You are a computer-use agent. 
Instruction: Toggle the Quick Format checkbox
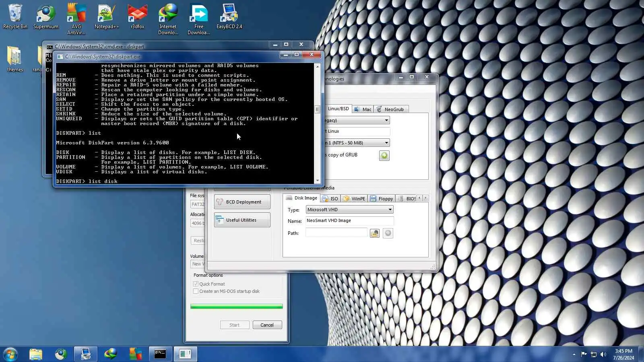196,284
